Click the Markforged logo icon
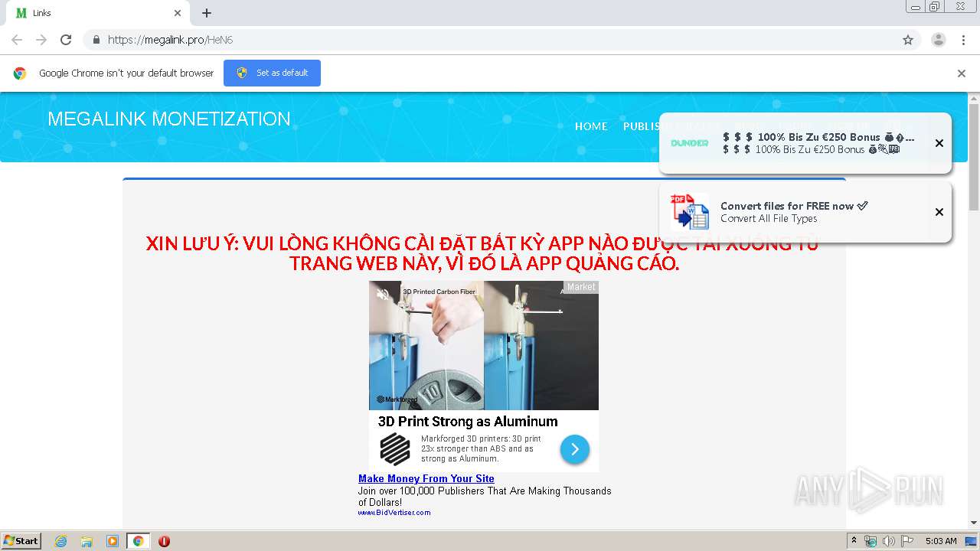The width and height of the screenshot is (980, 551). pos(395,449)
